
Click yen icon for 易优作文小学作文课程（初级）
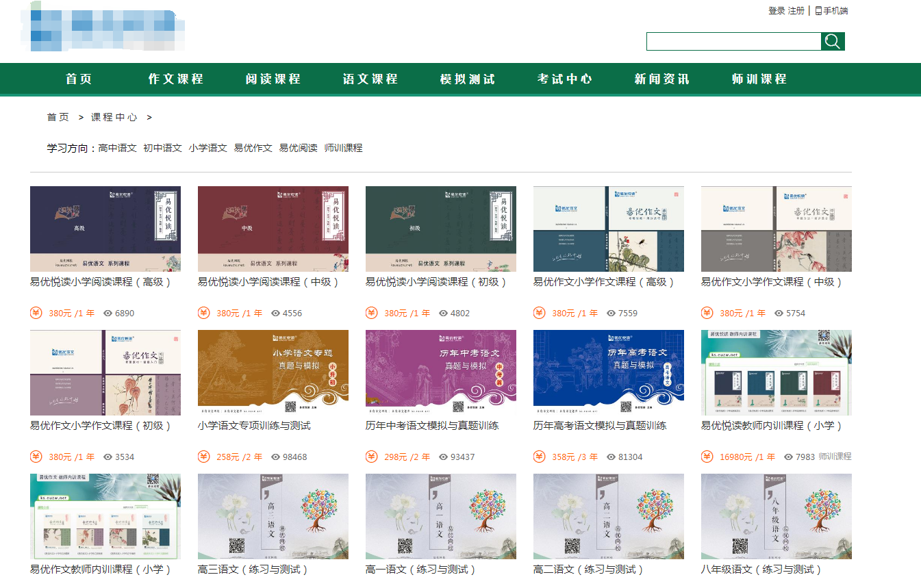(x=36, y=457)
